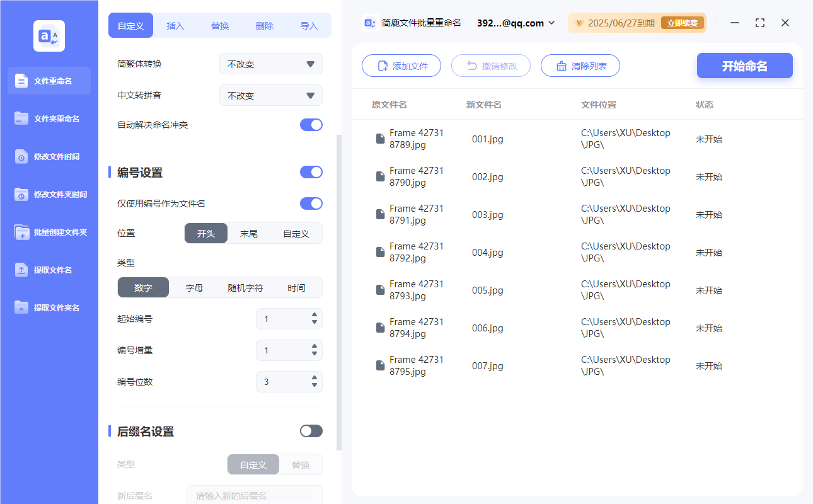Screen dimensions: 813x504
Task: Open the account menu next to 392...@qq.com
Action: [552, 23]
